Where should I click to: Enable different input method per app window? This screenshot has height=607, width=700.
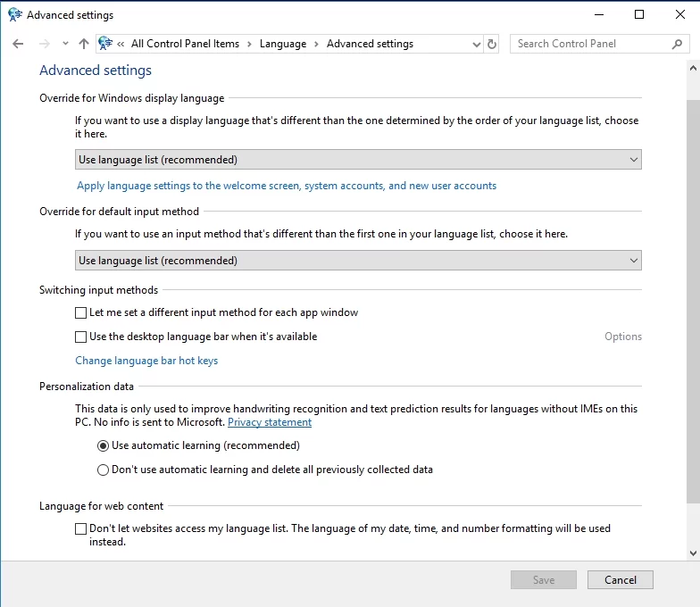(x=81, y=313)
